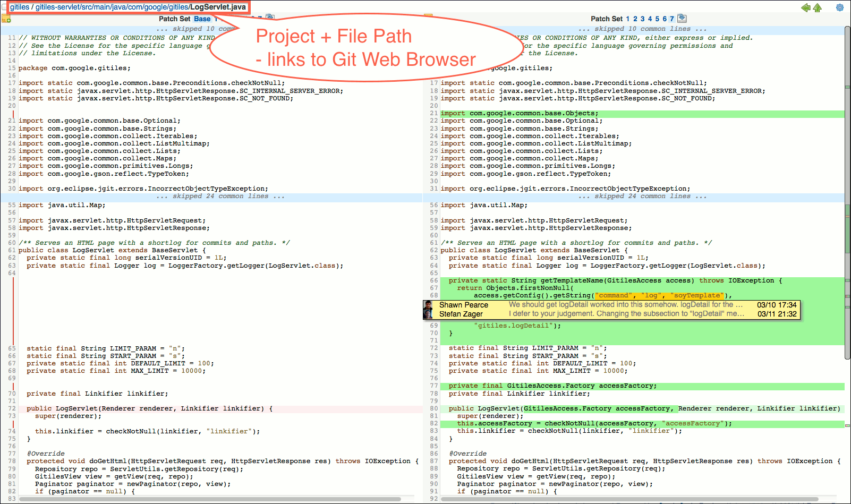Select patch set 5
This screenshot has width=851, height=504.
pos(657,18)
